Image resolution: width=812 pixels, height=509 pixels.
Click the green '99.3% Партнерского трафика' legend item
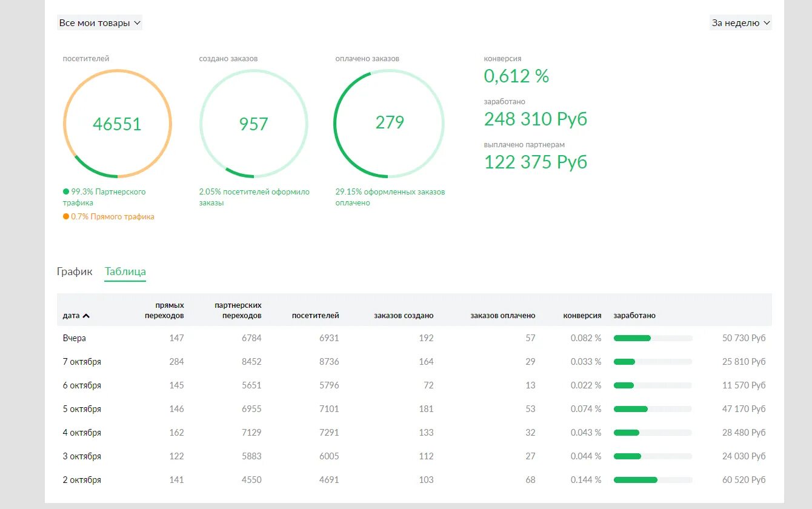coord(104,197)
